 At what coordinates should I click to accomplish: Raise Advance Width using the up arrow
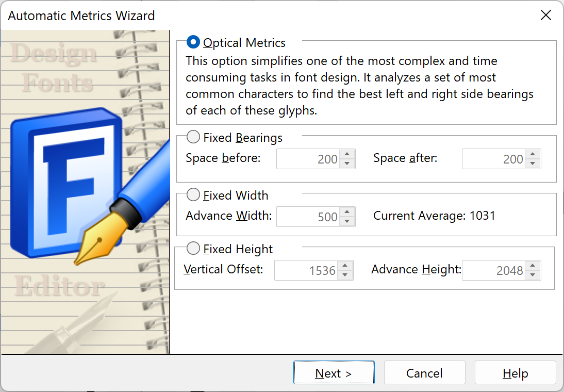pyautogui.click(x=347, y=211)
